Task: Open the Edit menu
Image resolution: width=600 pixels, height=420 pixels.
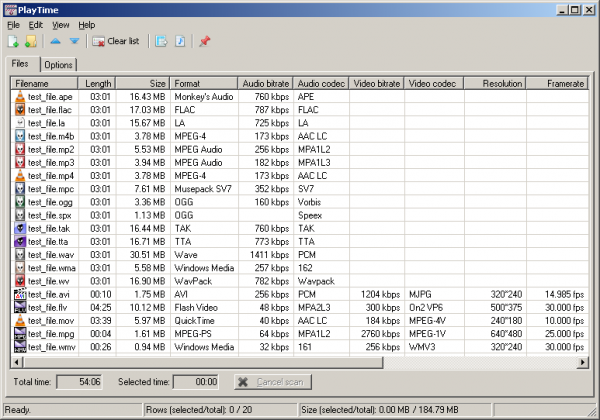Action: [x=36, y=24]
